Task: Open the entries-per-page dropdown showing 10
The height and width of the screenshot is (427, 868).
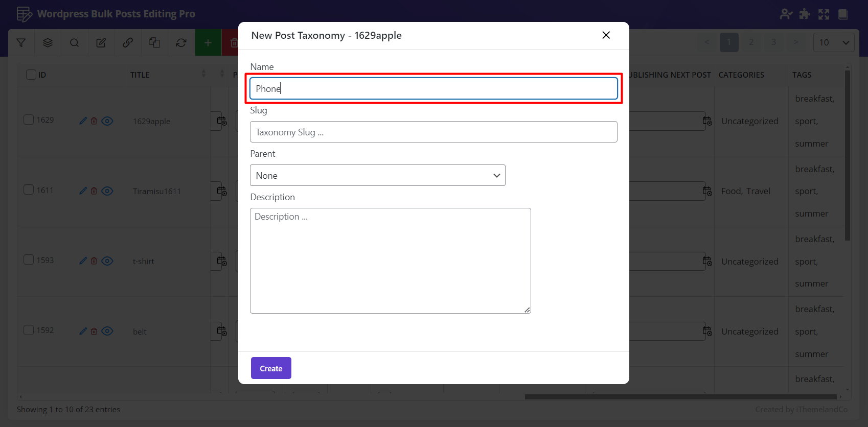Action: [x=833, y=42]
